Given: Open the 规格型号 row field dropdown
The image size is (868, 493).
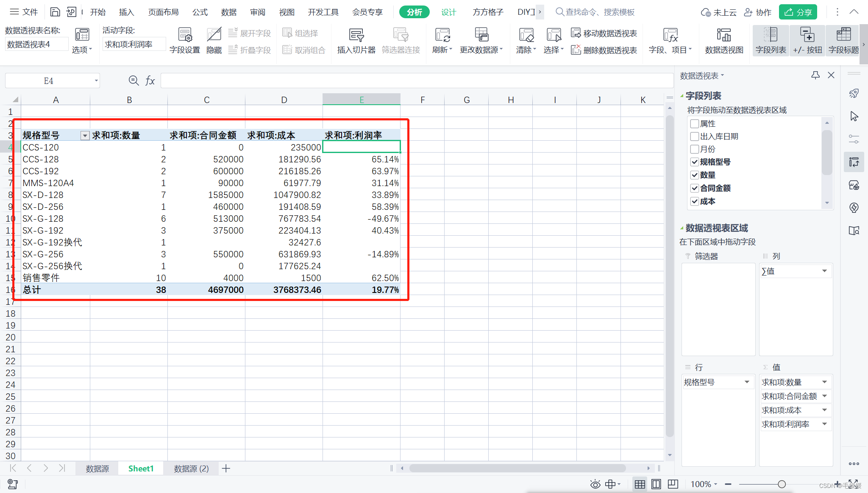Looking at the screenshot, I should coord(747,382).
